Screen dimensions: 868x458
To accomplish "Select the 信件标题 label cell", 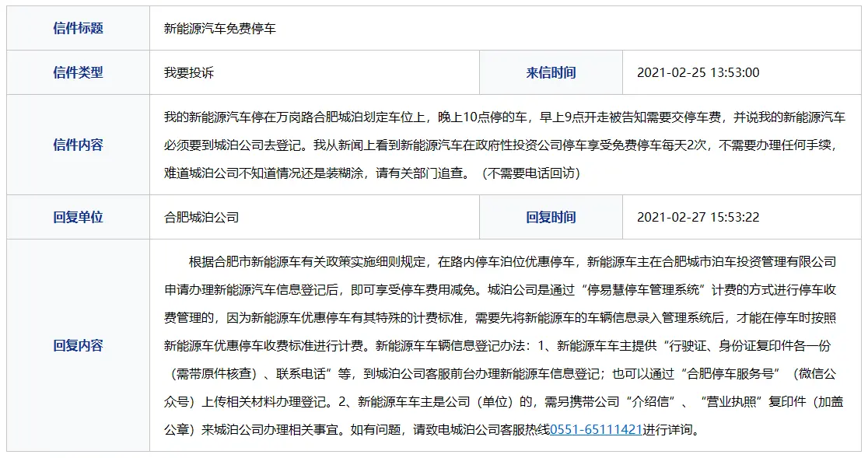I will tap(78, 28).
